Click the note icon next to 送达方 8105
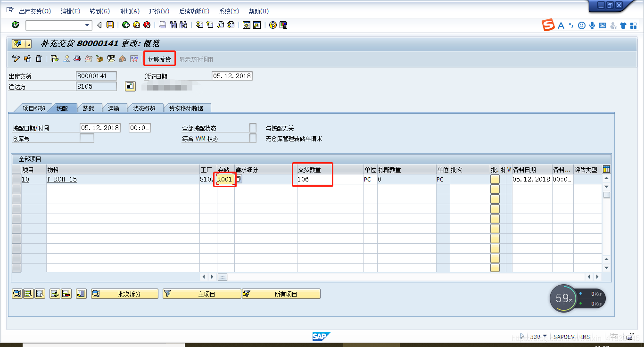644x347 pixels. (x=130, y=86)
